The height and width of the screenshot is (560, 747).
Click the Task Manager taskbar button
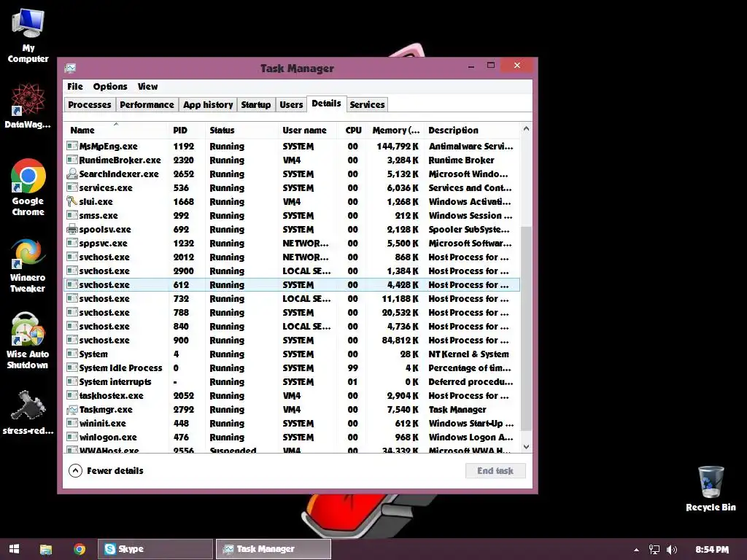(273, 549)
